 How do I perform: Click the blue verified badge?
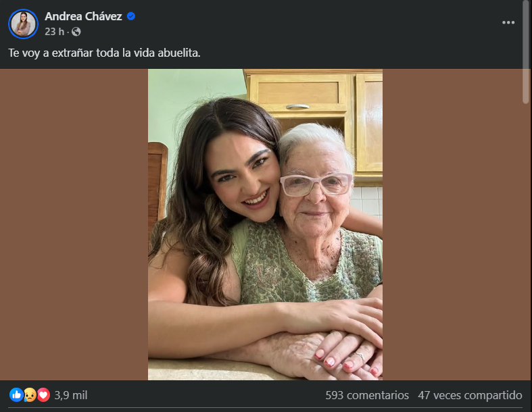pos(131,16)
